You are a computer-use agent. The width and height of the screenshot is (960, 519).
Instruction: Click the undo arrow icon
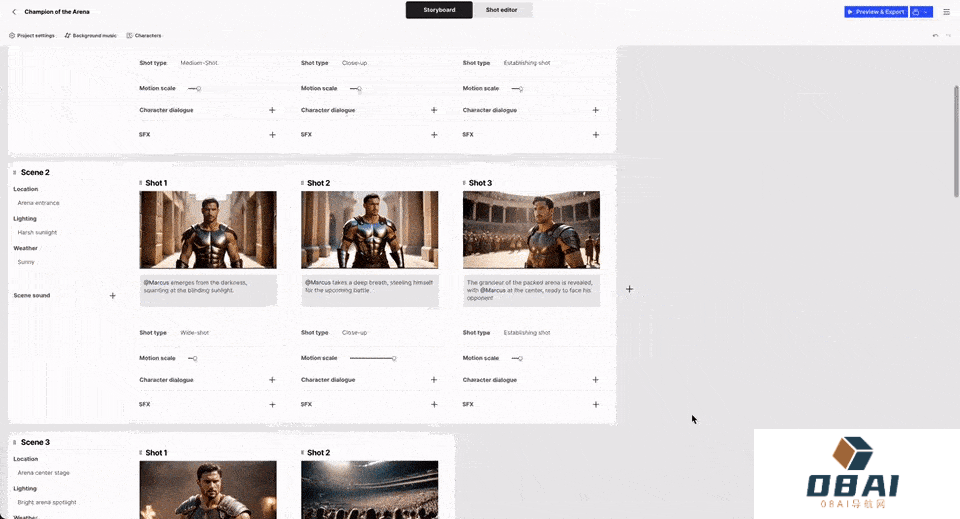(935, 35)
